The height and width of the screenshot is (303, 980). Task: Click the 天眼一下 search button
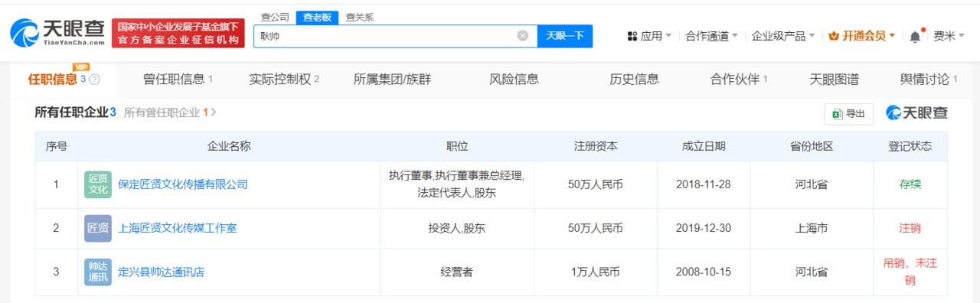[x=565, y=36]
